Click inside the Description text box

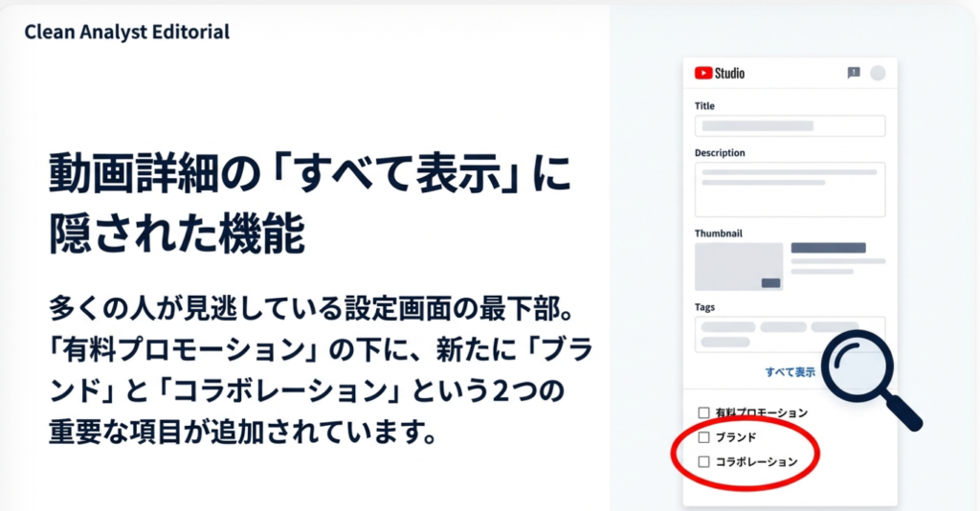point(790,189)
